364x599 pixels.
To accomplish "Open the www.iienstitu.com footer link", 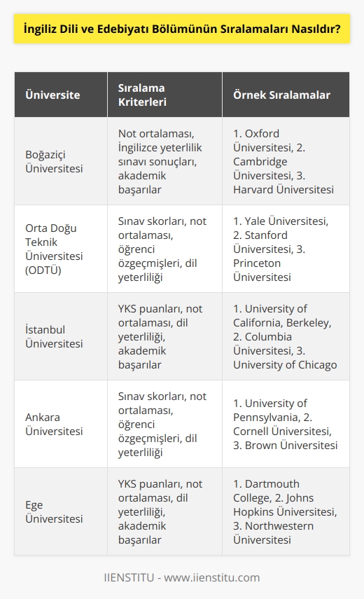I will pyautogui.click(x=212, y=577).
